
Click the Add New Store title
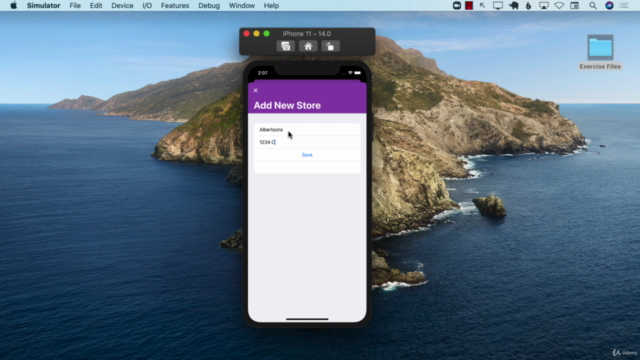(x=287, y=105)
